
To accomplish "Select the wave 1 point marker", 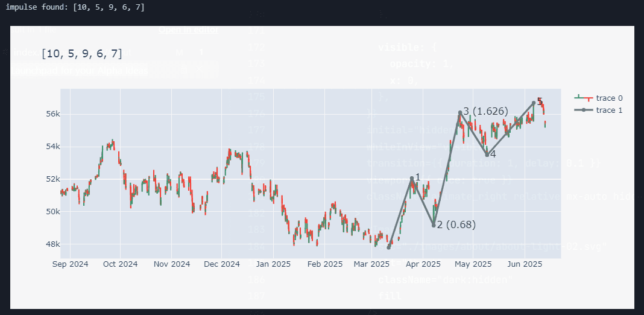I will click(x=412, y=179).
